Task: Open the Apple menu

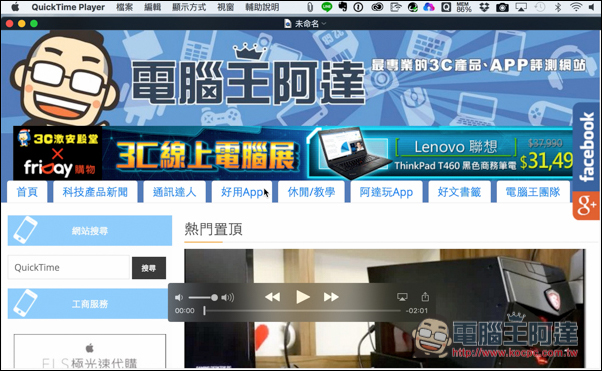Action: (15, 7)
